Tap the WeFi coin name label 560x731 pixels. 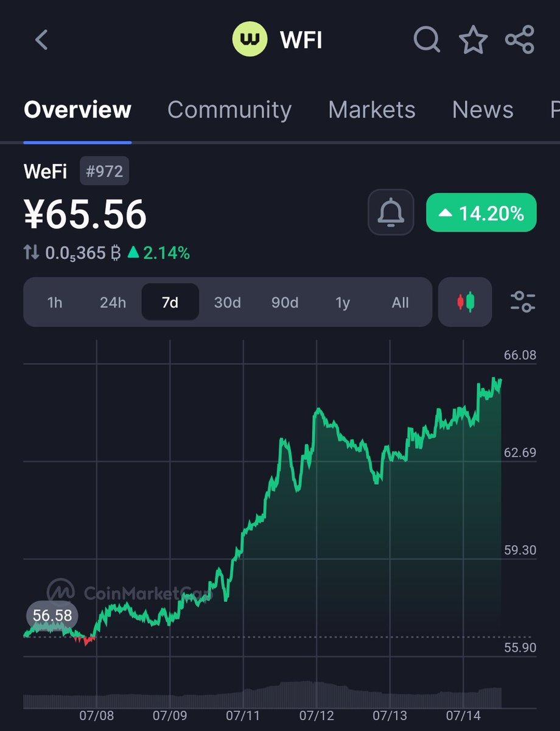tap(46, 172)
